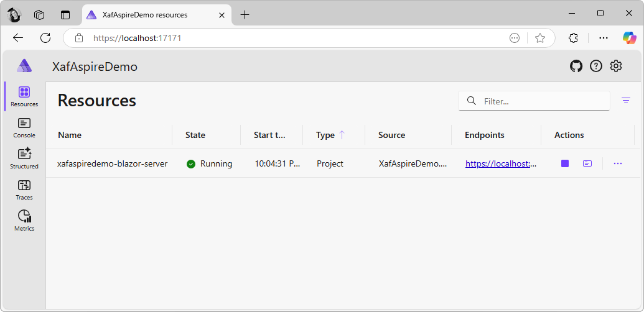Image resolution: width=644 pixels, height=312 pixels.
Task: Click the Running state cell
Action: (x=210, y=163)
